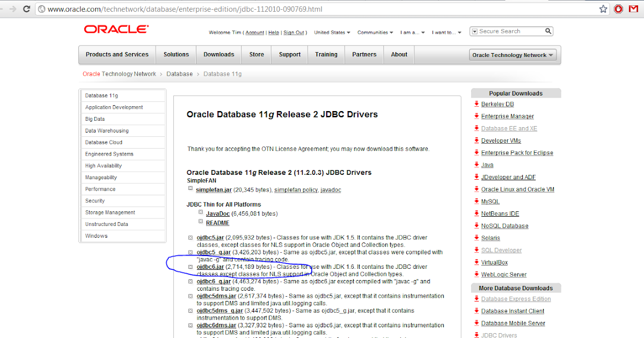This screenshot has height=338, width=644.
Task: Open the javadoc link after simplefan policy
Action: coord(331,190)
